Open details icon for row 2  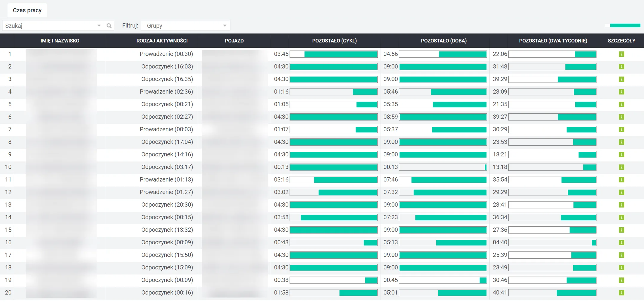point(621,67)
